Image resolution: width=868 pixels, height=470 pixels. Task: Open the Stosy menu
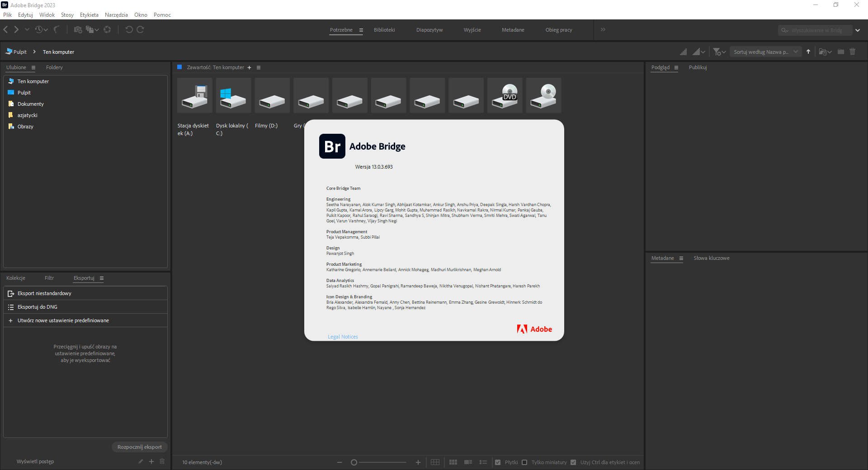(x=67, y=15)
